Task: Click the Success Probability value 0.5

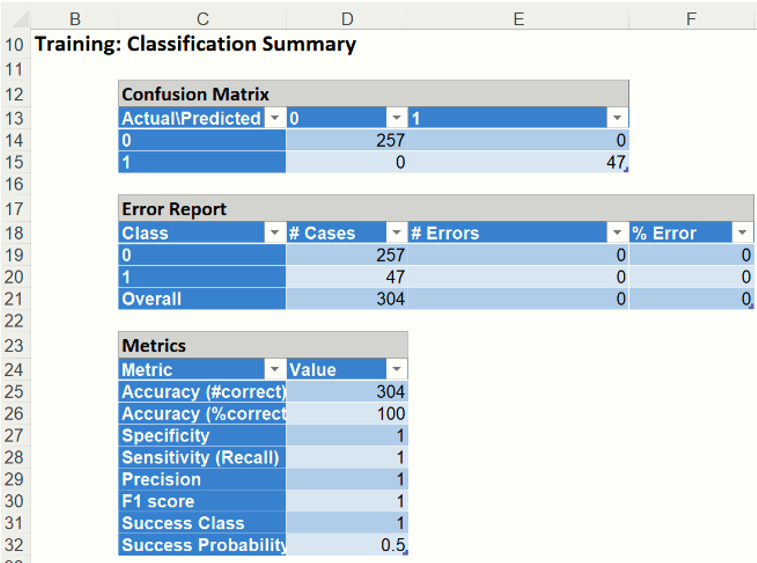Action: pyautogui.click(x=346, y=545)
